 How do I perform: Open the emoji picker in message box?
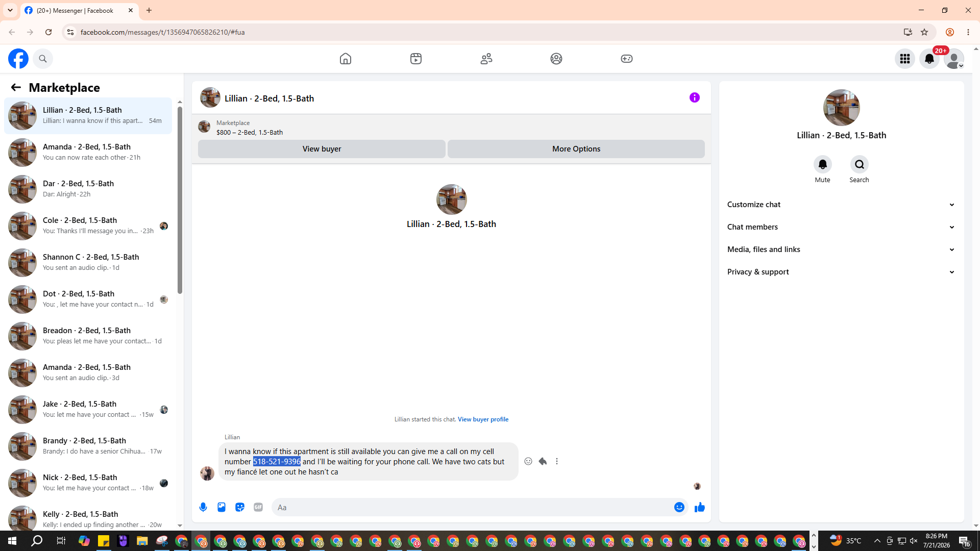click(679, 507)
